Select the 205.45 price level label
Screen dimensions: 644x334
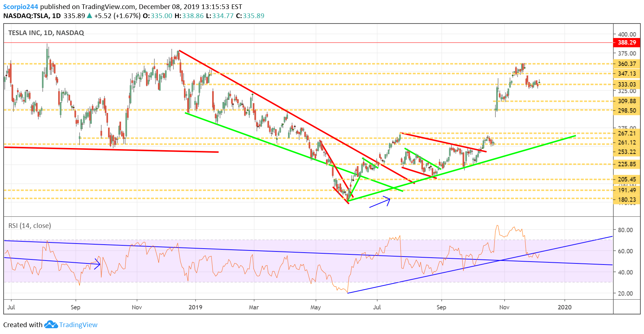[x=627, y=179]
